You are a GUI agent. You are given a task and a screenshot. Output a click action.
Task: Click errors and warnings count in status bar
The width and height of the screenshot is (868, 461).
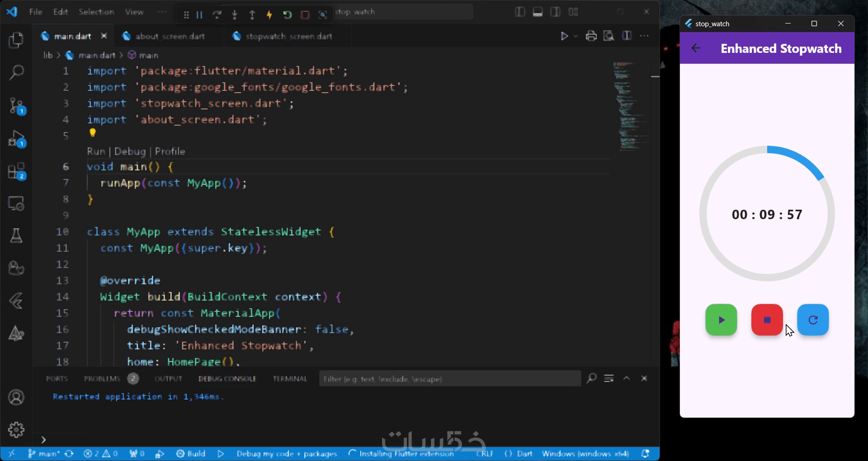pos(101,453)
